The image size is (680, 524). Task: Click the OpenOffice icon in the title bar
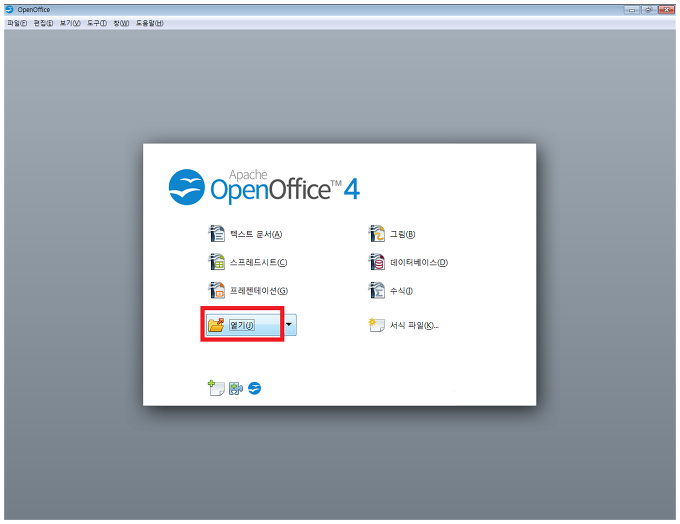10,9
